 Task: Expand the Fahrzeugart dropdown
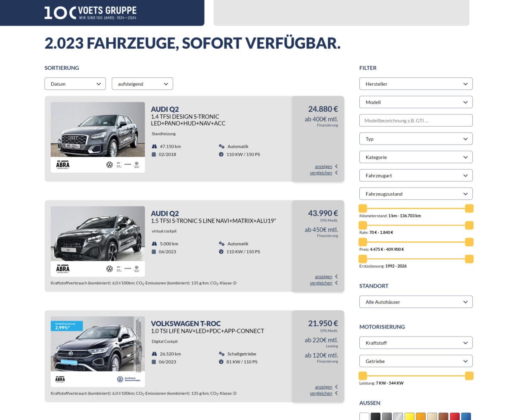coord(416,175)
